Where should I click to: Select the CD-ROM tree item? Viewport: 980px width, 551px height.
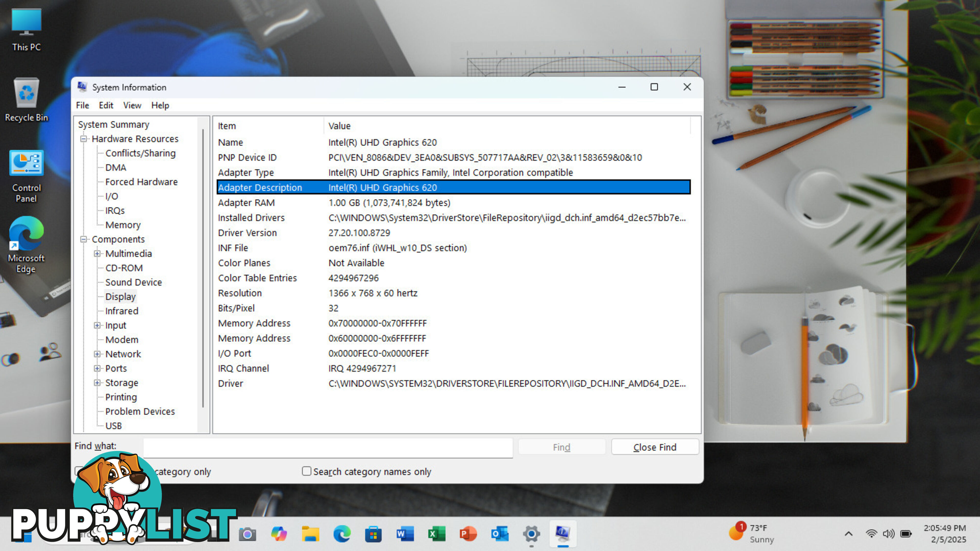[x=124, y=268]
